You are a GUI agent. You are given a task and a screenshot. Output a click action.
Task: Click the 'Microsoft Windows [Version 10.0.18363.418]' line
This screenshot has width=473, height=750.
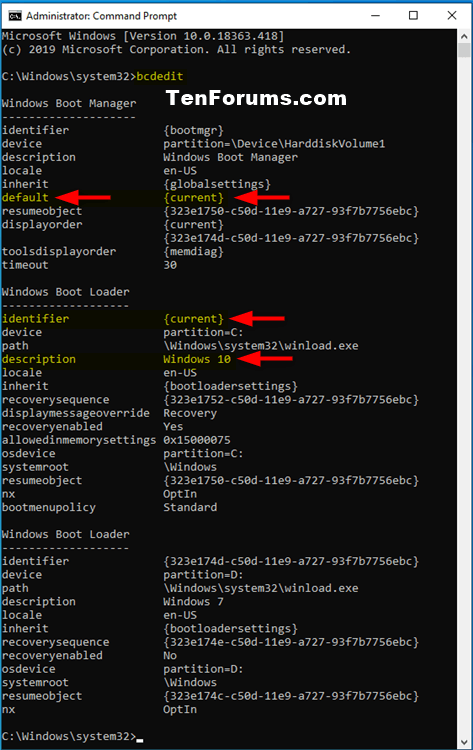pyautogui.click(x=143, y=36)
